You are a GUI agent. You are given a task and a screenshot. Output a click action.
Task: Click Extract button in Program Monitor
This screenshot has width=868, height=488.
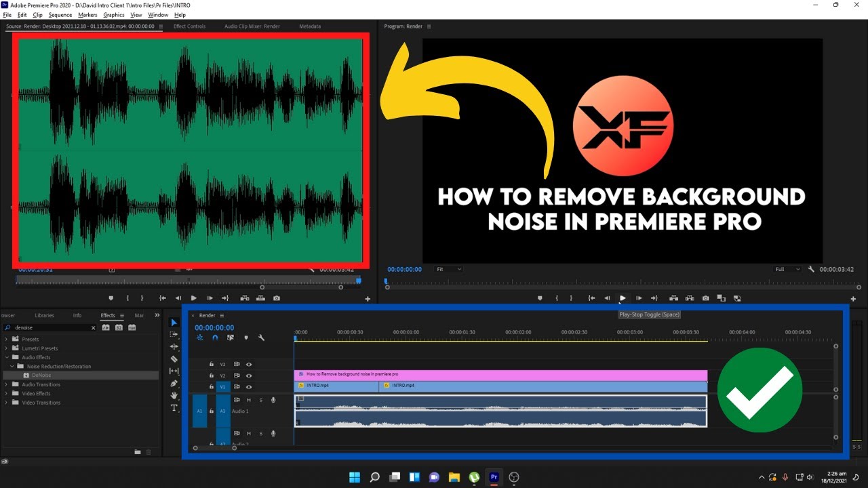point(690,298)
